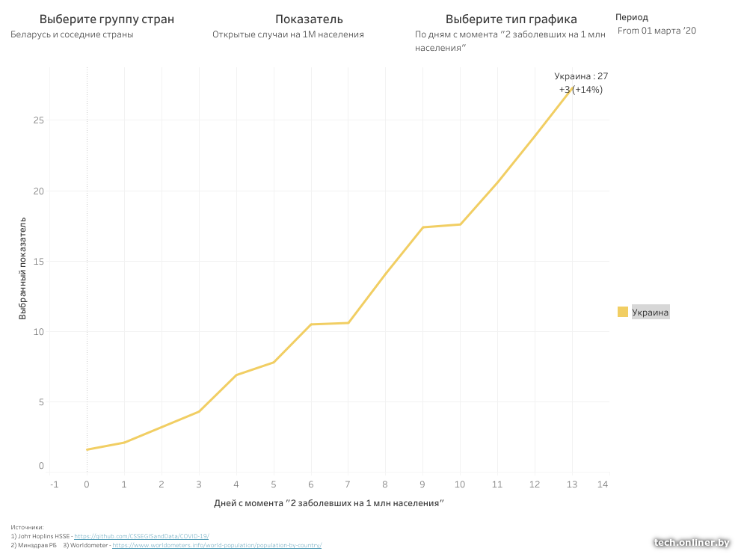Click the x-axis title 'Дней с момента'
The image size is (747, 560).
329,503
